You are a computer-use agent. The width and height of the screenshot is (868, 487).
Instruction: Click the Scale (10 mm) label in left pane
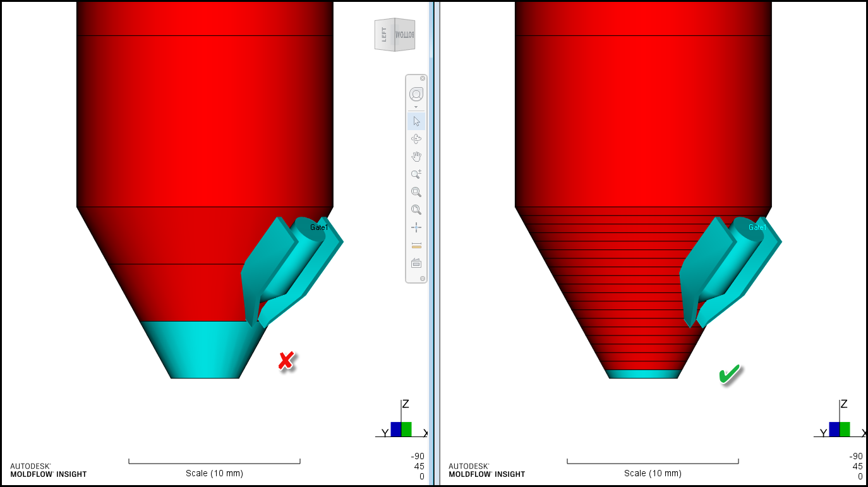pos(214,473)
